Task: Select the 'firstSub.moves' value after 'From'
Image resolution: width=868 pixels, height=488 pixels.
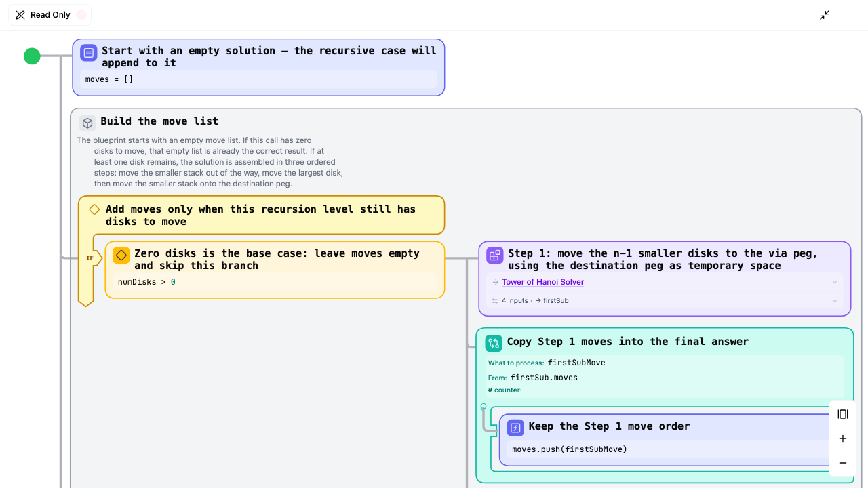Action: tap(544, 378)
